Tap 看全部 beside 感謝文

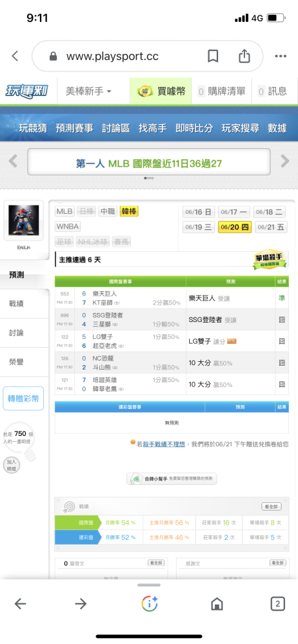pos(278,563)
